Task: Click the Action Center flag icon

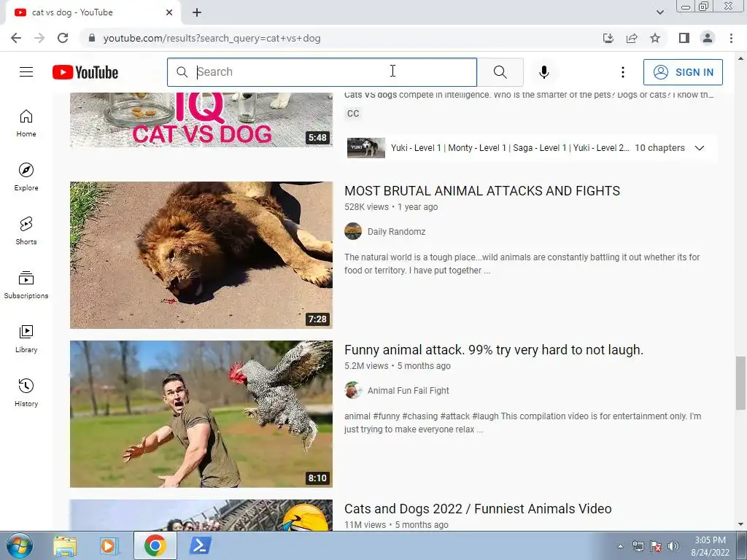Action: (x=656, y=546)
